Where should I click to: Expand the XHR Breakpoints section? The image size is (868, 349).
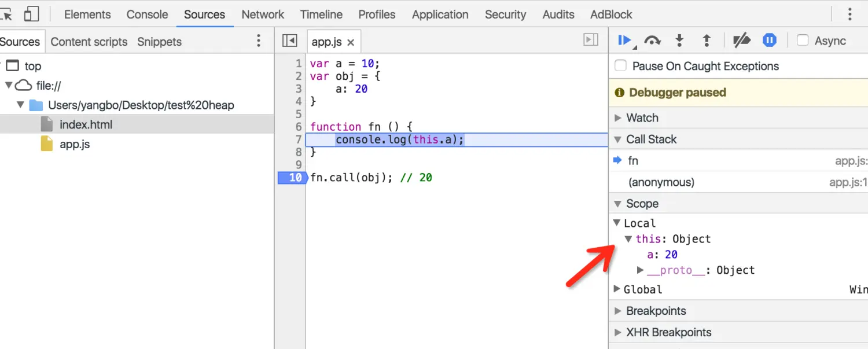tap(619, 332)
